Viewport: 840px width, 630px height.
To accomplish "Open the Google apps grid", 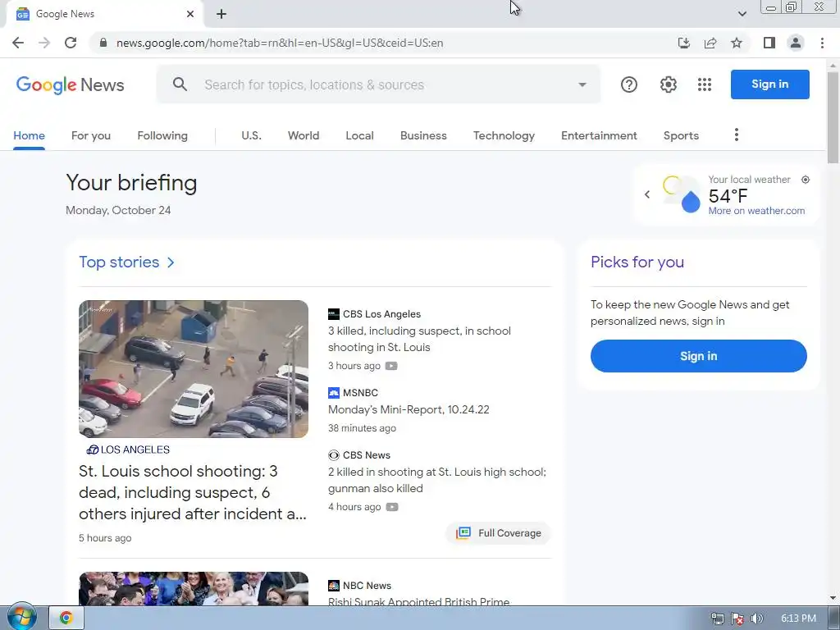I will click(705, 84).
